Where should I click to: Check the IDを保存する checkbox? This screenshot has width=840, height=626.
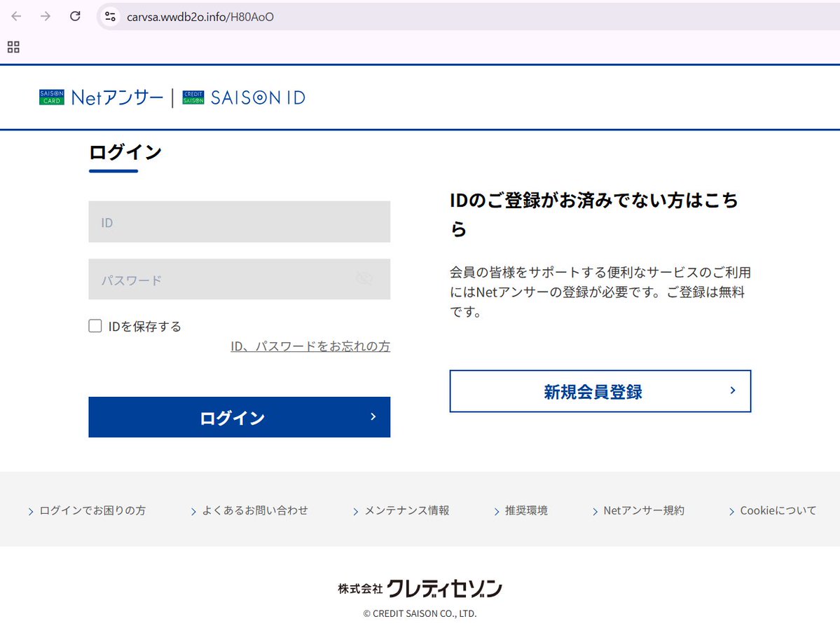(95, 326)
